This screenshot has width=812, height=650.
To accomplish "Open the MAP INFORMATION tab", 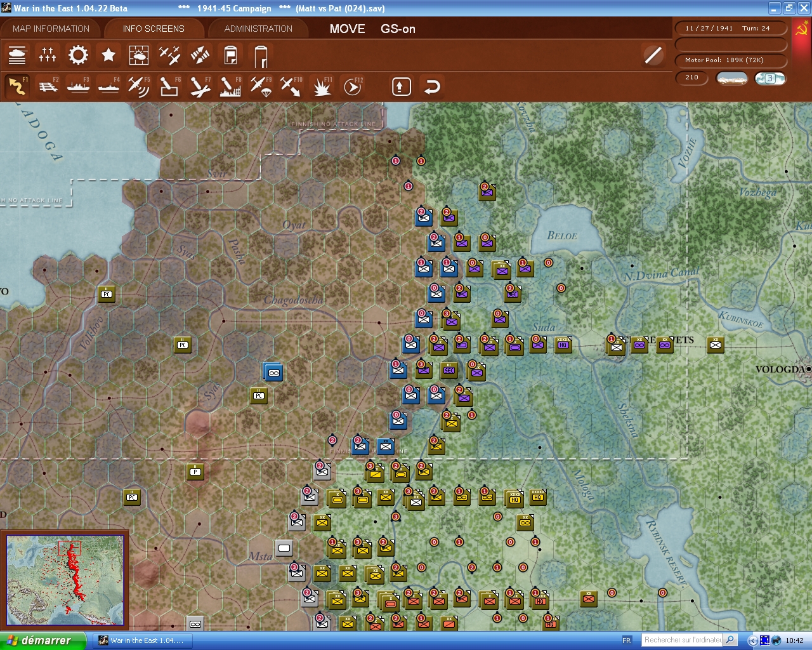I will [51, 29].
